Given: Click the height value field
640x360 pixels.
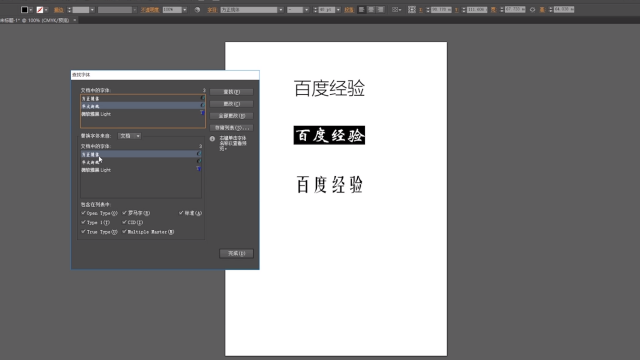Looking at the screenshot, I should [x=564, y=9].
